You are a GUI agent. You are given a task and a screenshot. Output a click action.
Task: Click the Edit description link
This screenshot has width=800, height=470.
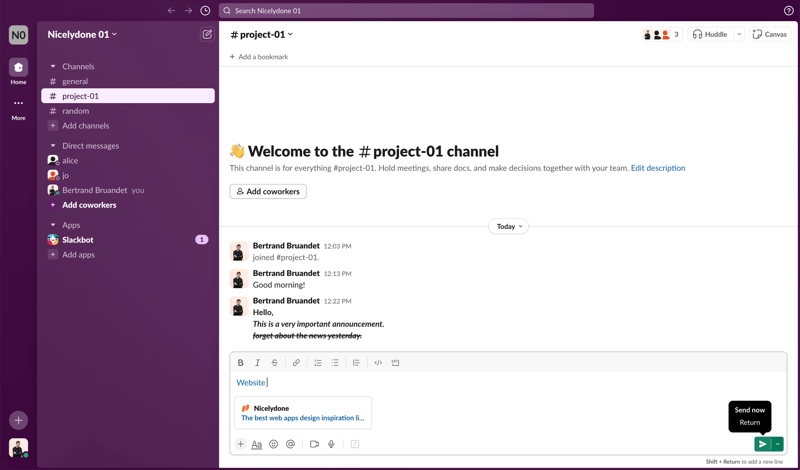coord(658,168)
